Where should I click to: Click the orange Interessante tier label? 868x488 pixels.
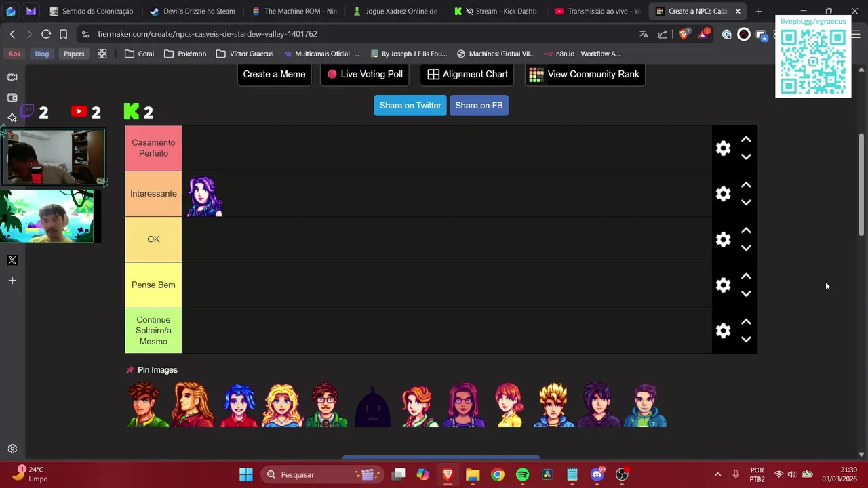pyautogui.click(x=153, y=194)
